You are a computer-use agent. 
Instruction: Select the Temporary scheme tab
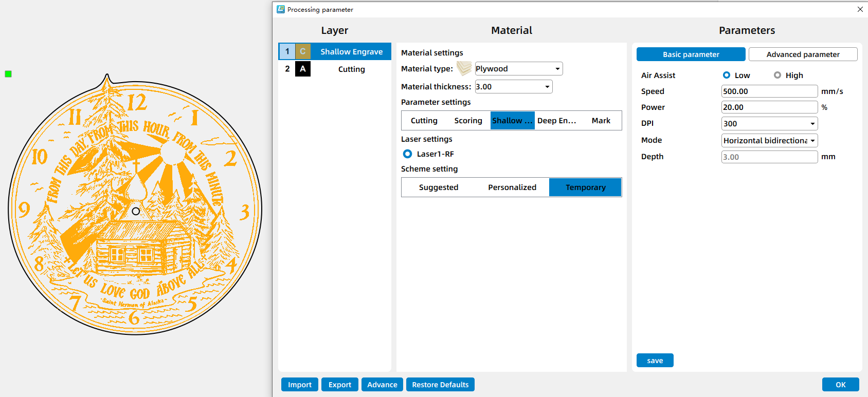(x=585, y=187)
